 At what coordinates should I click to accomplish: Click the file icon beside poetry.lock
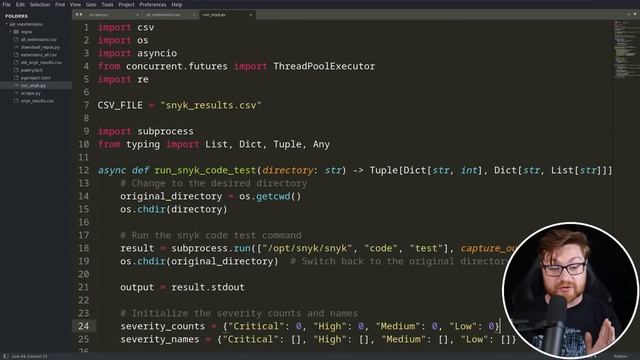[16, 70]
